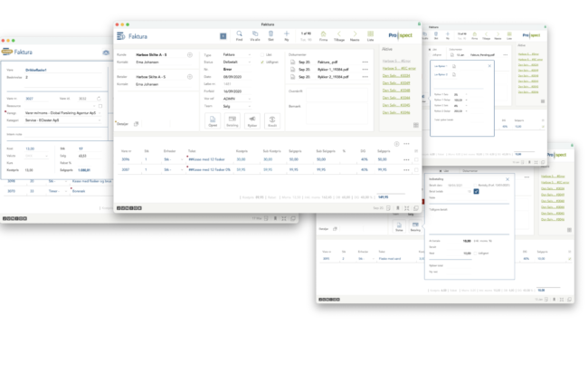Click the Næste forward arrow

coord(355,34)
